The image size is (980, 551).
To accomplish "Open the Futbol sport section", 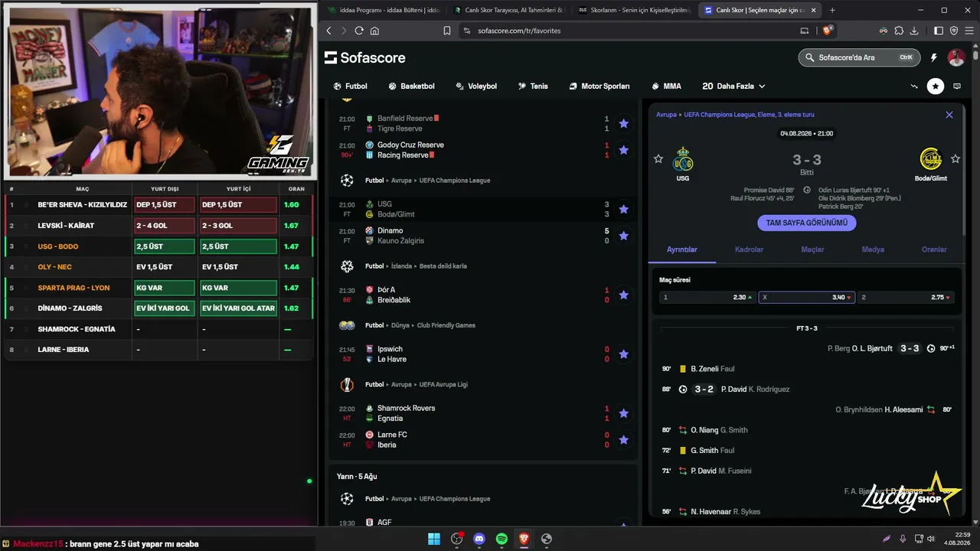I will click(351, 86).
